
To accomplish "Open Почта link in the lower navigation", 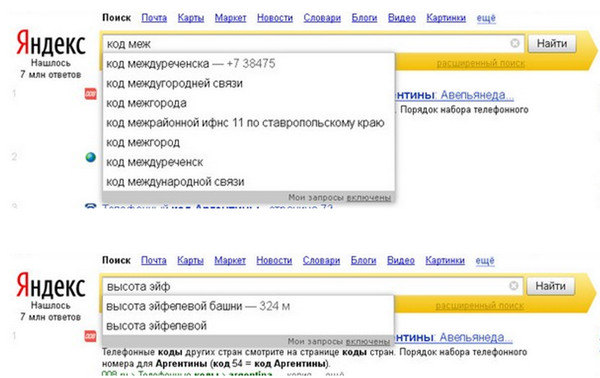I will pyautogui.click(x=154, y=260).
